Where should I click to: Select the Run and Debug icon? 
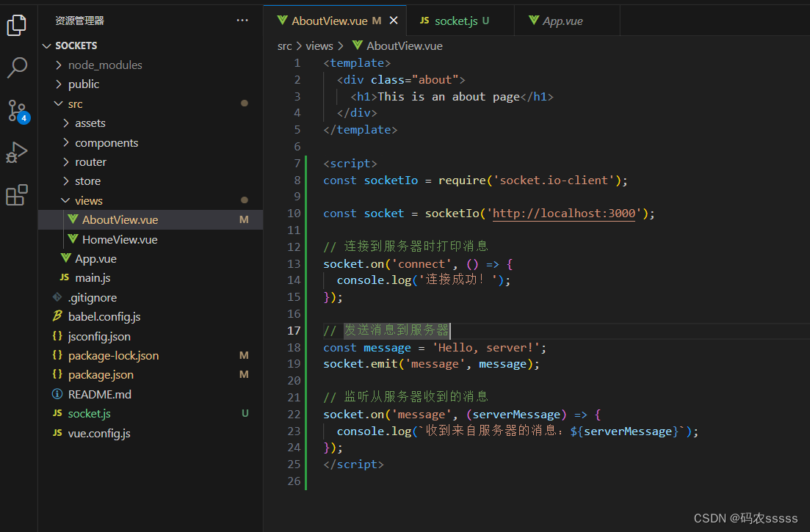tap(17, 152)
